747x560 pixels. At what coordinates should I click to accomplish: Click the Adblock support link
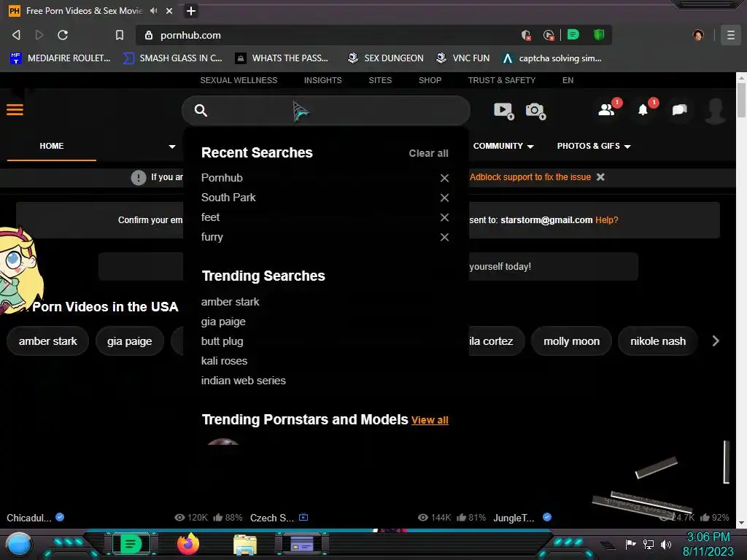point(530,177)
